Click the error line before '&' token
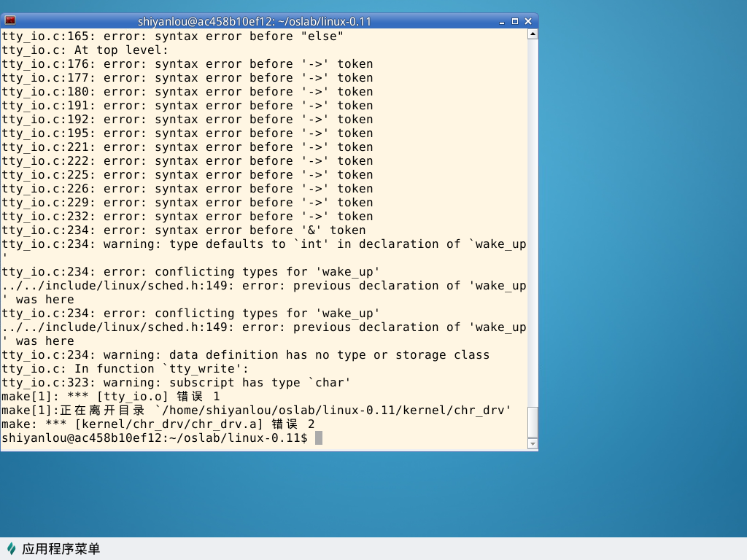 coord(184,230)
